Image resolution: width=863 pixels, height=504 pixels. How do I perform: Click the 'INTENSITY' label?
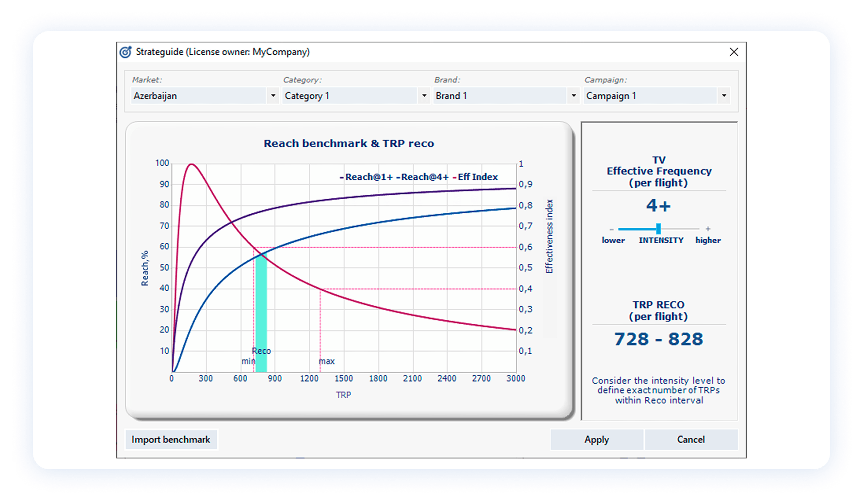tap(661, 240)
